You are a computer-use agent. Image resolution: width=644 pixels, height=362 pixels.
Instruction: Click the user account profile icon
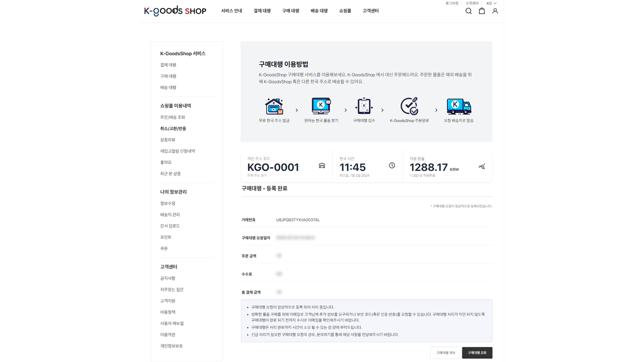pos(495,11)
